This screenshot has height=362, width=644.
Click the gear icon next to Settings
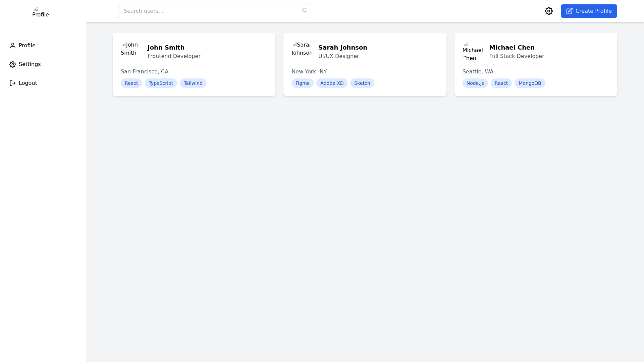click(13, 64)
